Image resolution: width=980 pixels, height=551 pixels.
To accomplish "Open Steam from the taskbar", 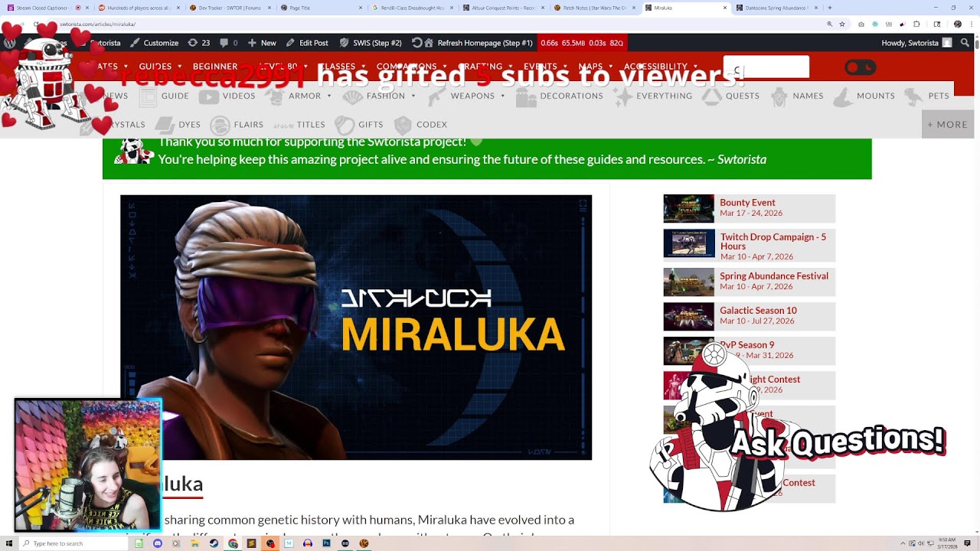I will [x=214, y=543].
